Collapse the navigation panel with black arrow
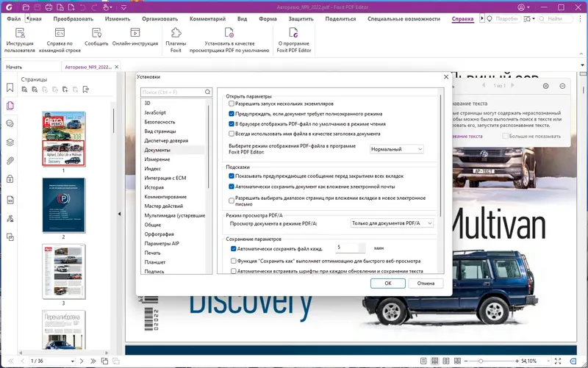Image resolution: width=588 pixels, height=368 pixels. (x=119, y=214)
